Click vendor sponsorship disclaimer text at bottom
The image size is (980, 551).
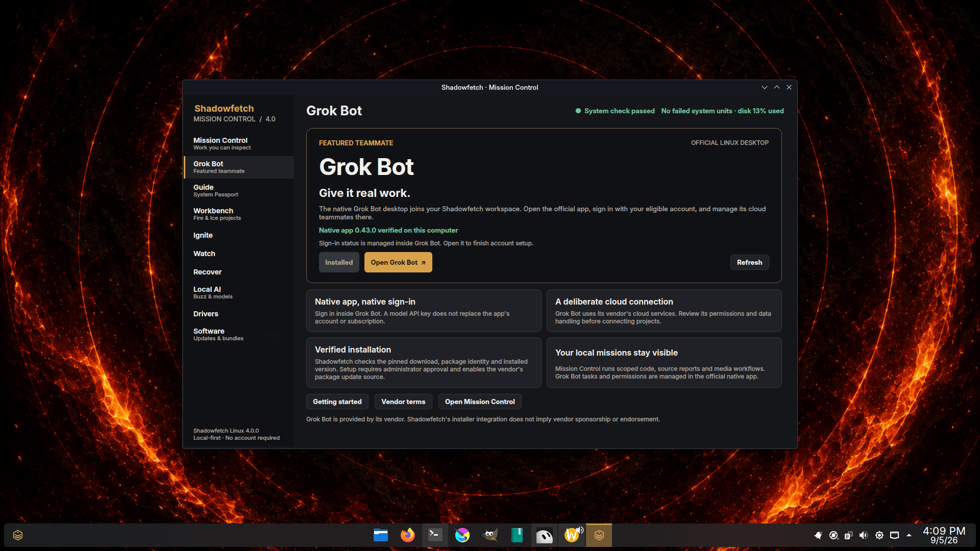click(x=483, y=419)
